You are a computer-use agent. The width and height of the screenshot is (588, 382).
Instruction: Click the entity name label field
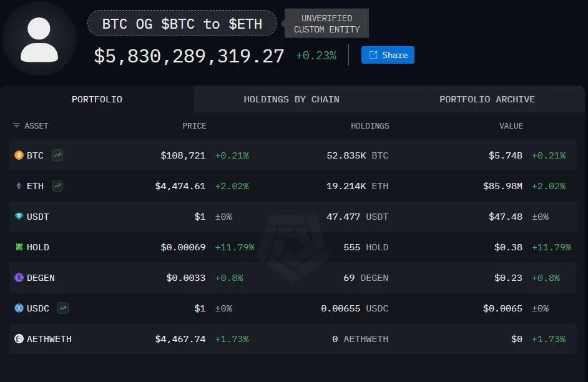[182, 24]
